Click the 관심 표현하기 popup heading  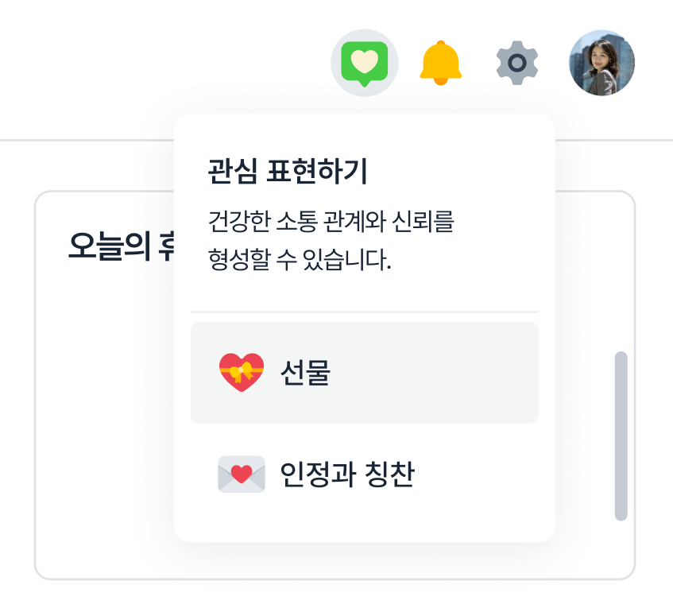point(288,172)
